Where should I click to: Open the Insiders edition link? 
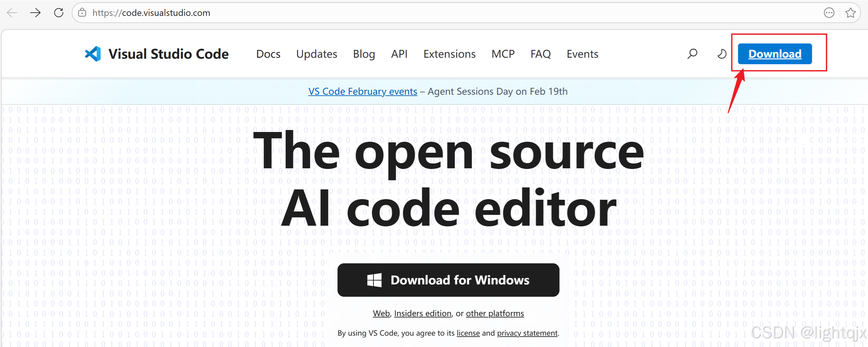point(422,313)
